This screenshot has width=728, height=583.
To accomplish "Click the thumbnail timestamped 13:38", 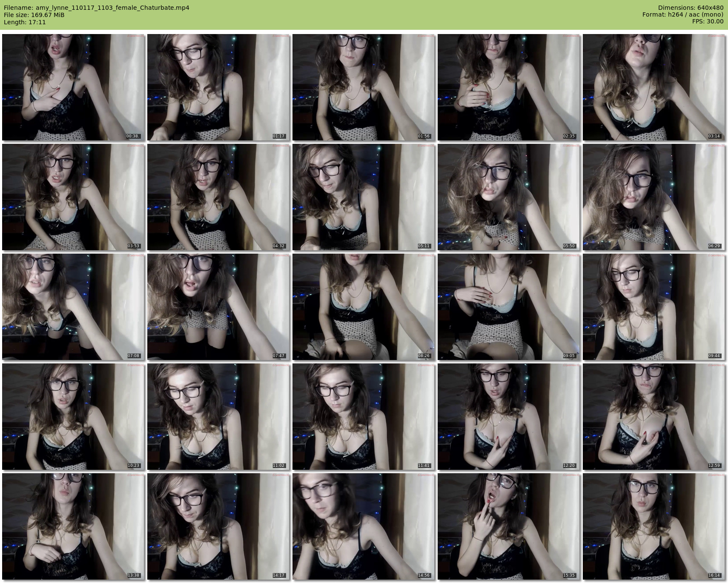I will point(73,526).
